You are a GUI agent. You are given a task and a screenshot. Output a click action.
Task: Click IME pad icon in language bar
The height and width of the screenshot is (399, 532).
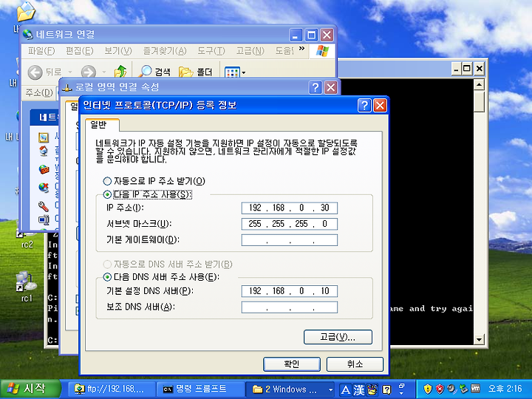click(x=372, y=389)
